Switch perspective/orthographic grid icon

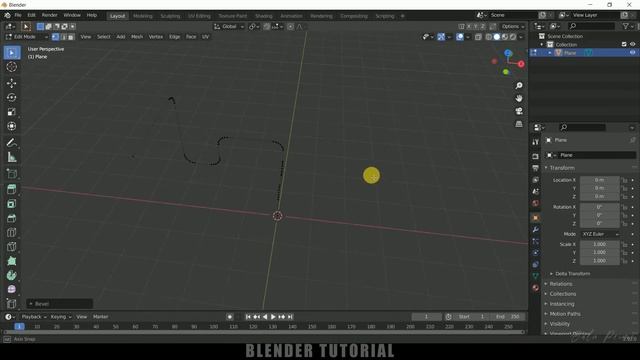[519, 124]
